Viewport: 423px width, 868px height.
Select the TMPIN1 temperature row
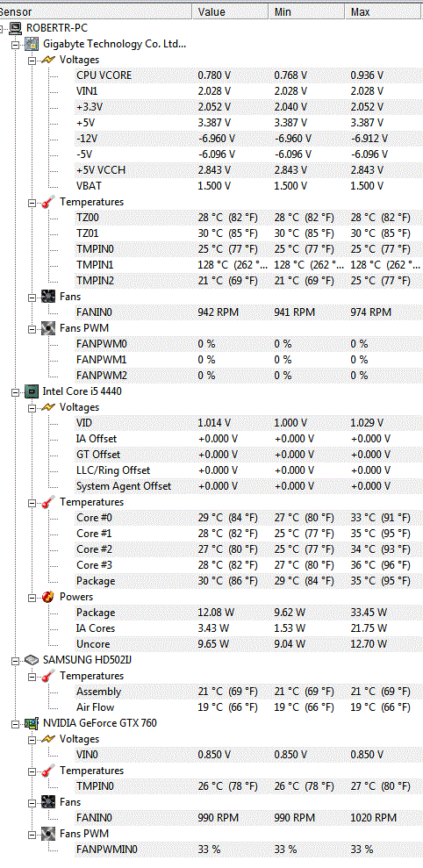248,265
